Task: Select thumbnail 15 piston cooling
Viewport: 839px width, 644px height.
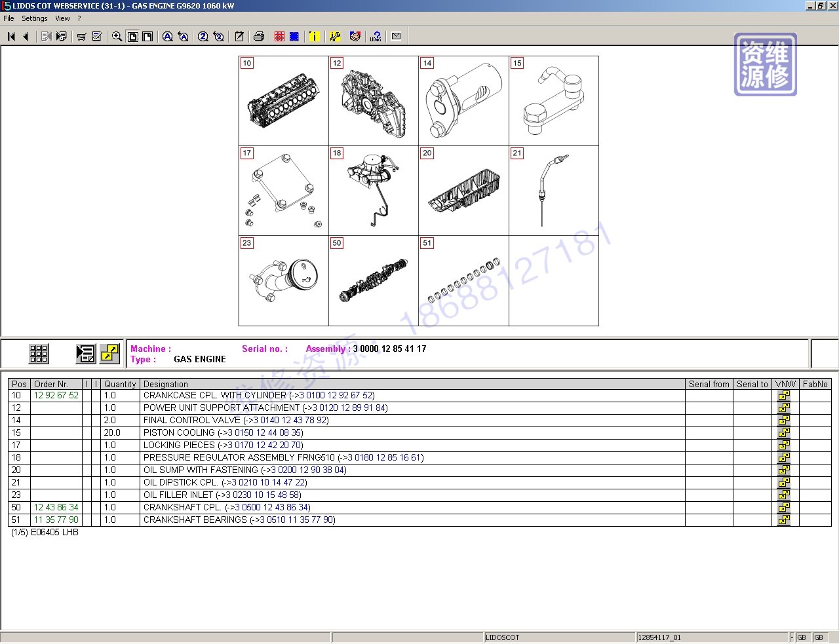Action: (x=554, y=101)
